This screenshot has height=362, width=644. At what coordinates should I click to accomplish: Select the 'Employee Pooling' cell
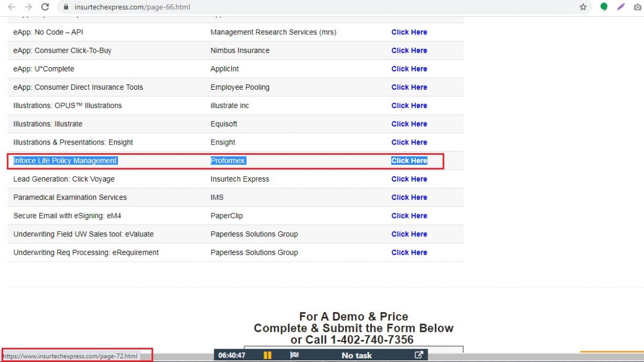(240, 87)
